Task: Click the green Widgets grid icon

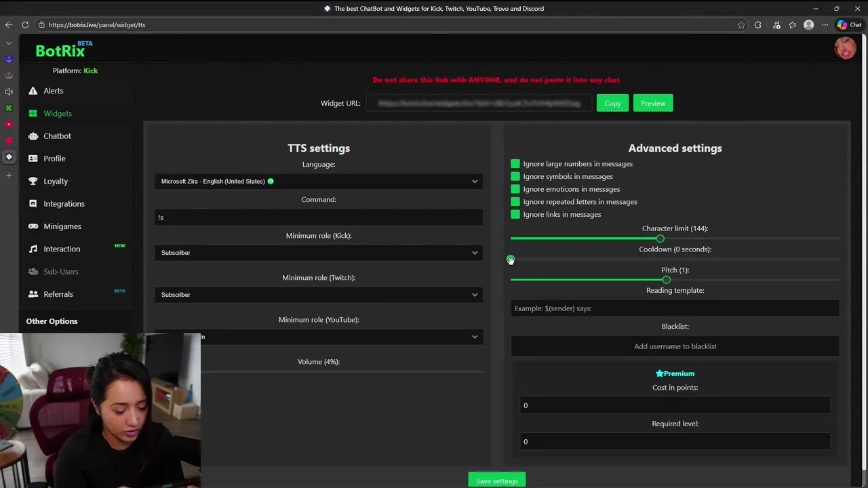Action: [x=33, y=113]
